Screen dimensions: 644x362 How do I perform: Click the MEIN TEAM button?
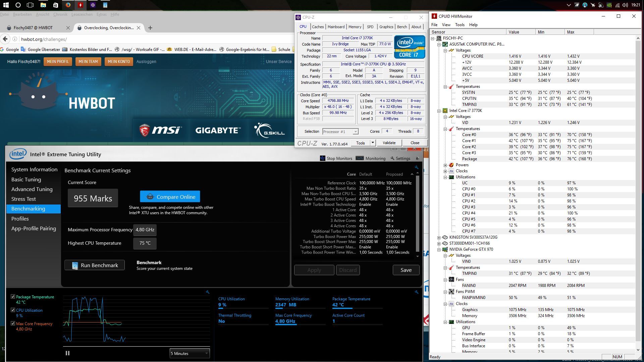coord(88,62)
